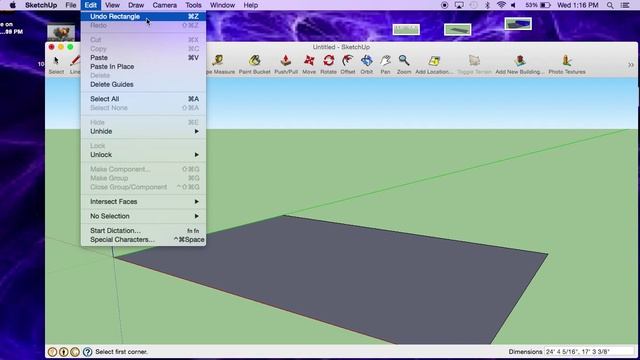Open the View menu
This screenshot has width=640, height=360.
tap(112, 5)
